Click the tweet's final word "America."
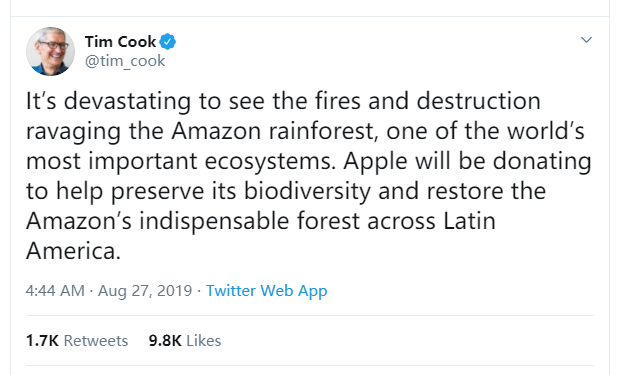Image resolution: width=624 pixels, height=375 pixels. point(73,251)
